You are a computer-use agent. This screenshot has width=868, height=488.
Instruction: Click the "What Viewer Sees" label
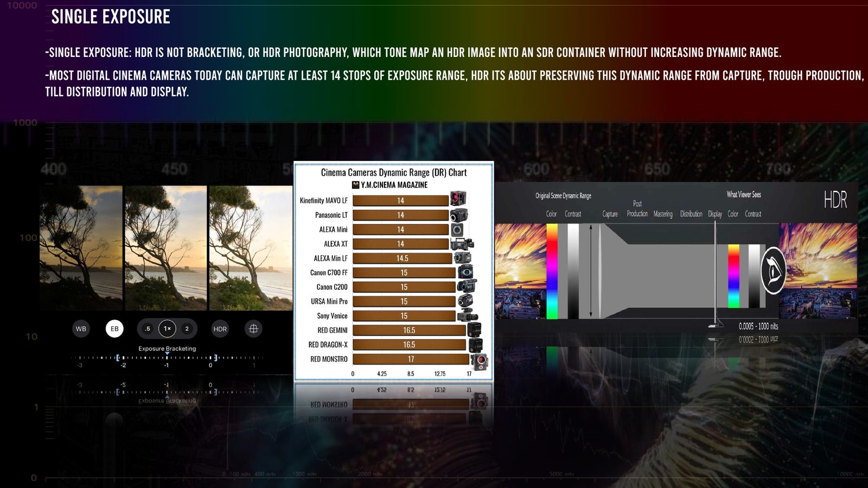click(x=744, y=194)
